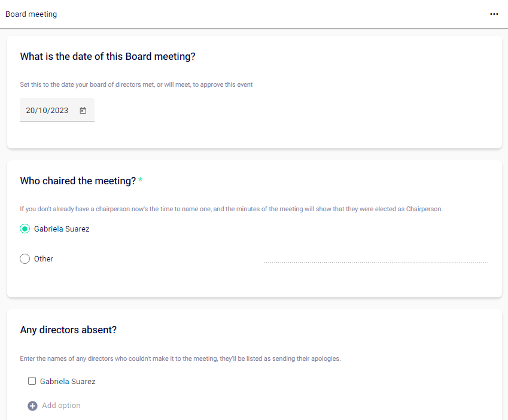508x420 pixels.
Task: Click the absent directors apologies helper text
Action: [180, 359]
